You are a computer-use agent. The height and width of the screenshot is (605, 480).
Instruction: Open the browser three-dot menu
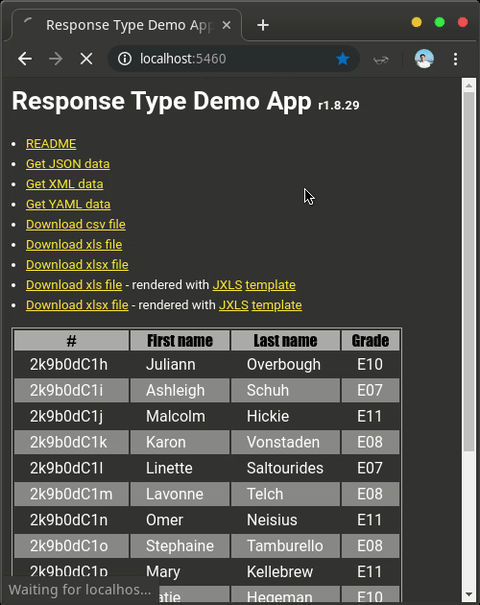[x=456, y=59]
